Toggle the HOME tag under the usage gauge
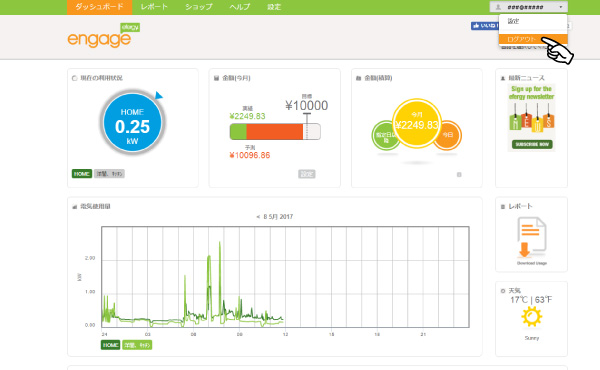This screenshot has height=370, width=600. [82, 174]
